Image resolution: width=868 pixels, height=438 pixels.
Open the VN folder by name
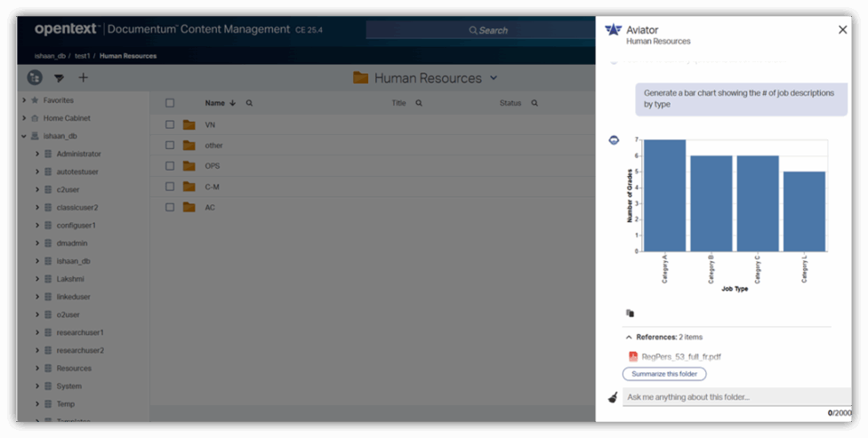click(210, 125)
